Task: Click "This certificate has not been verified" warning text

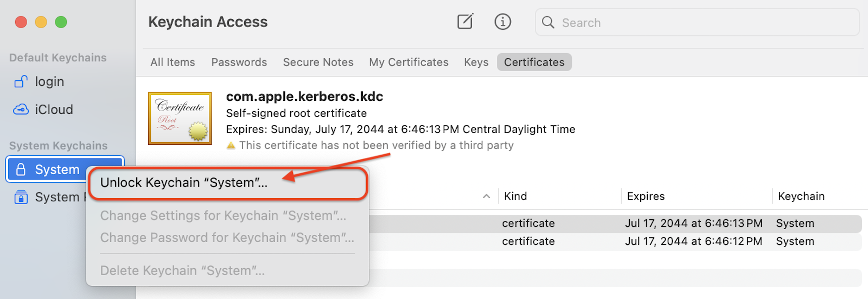Action: 376,145
